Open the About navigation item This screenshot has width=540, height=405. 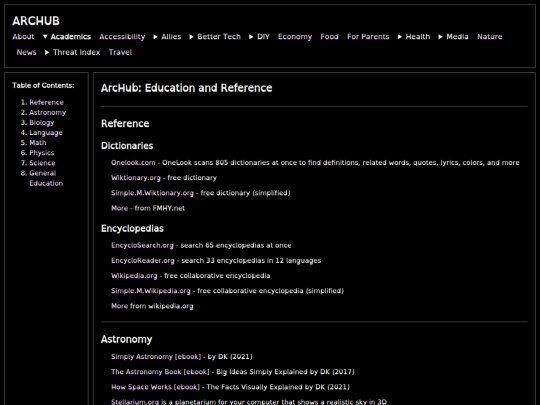23,37
